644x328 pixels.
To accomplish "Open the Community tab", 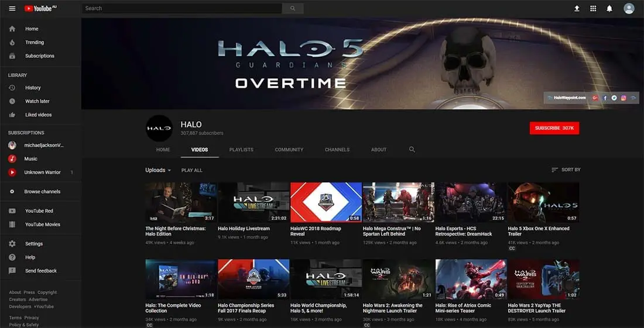I will click(289, 150).
